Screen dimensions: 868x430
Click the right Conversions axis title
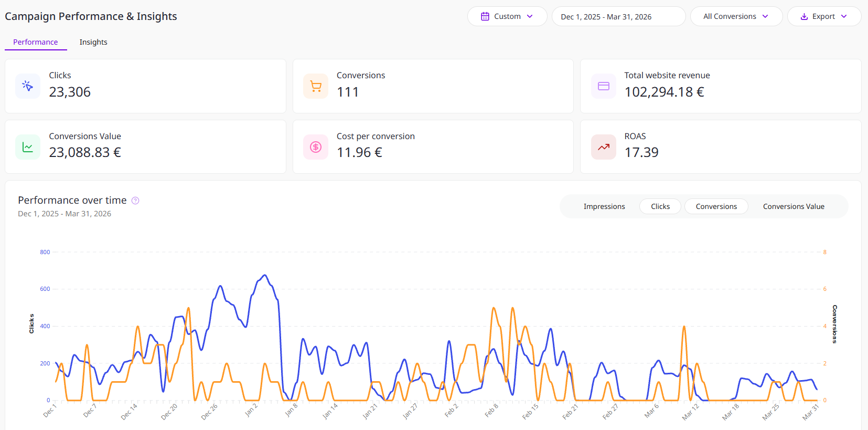click(x=834, y=324)
